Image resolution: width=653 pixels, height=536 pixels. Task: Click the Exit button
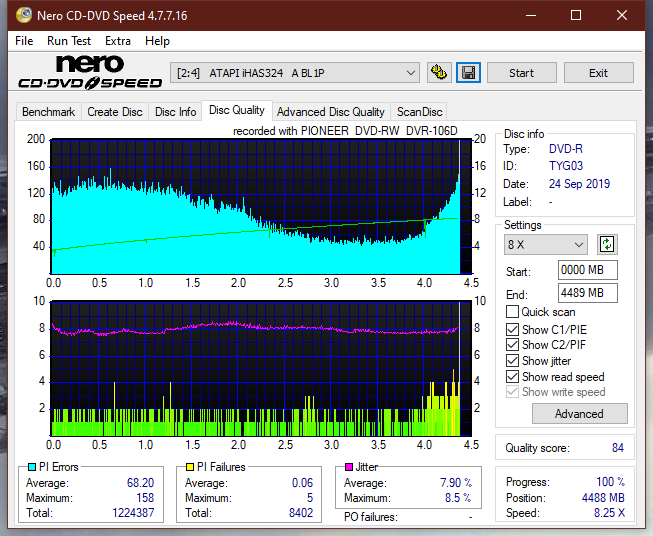click(x=598, y=73)
